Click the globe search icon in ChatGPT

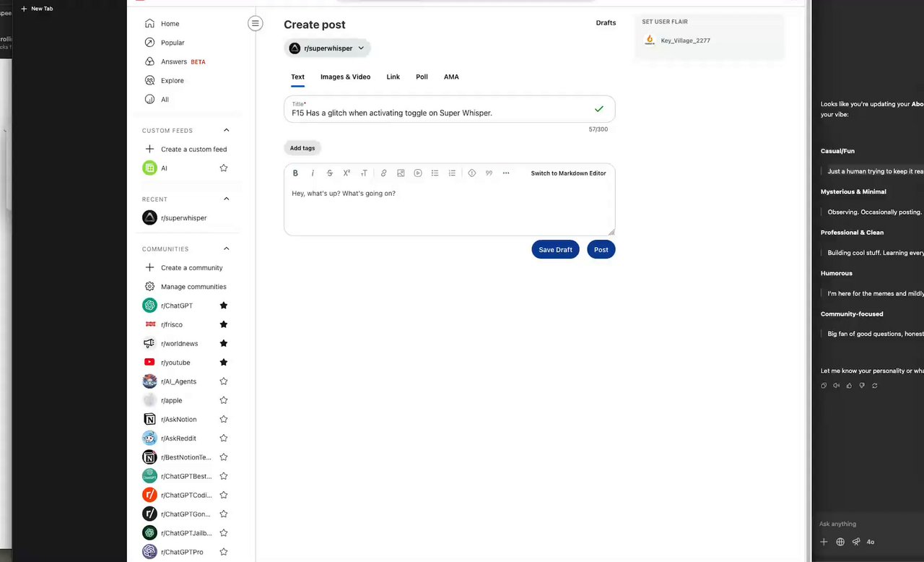click(x=840, y=542)
